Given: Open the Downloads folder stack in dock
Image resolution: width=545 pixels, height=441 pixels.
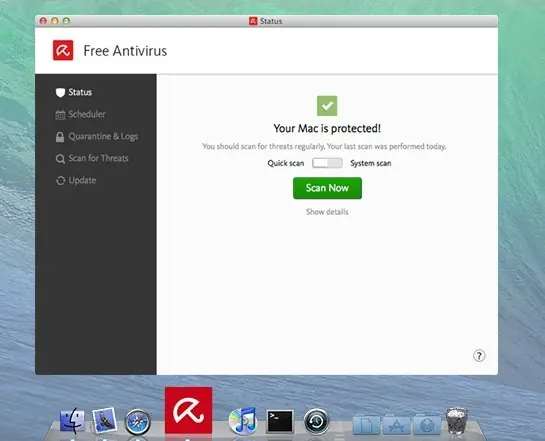Looking at the screenshot, I should 427,425.
